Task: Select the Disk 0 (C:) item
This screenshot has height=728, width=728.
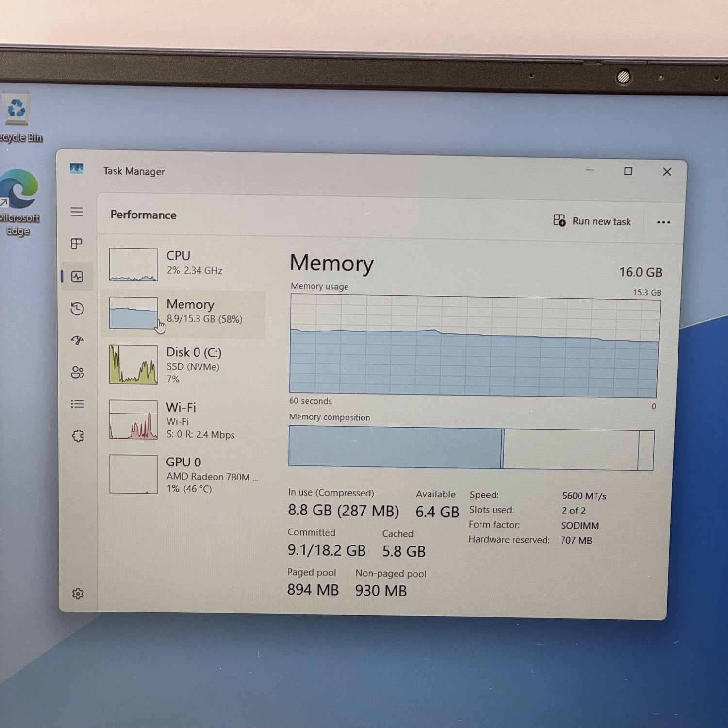Action: [184, 364]
